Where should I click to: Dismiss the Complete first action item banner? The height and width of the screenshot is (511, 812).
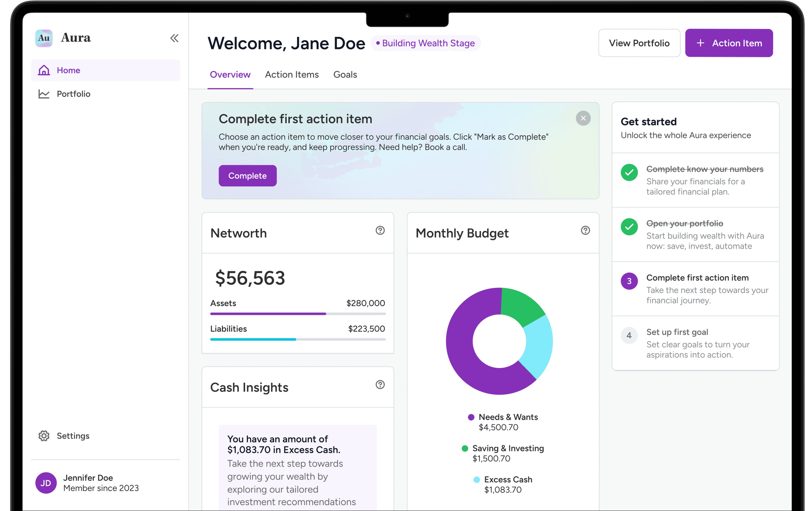[583, 118]
